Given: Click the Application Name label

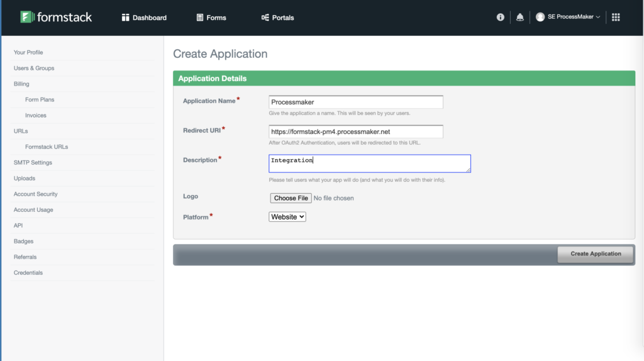Looking at the screenshot, I should click(209, 101).
